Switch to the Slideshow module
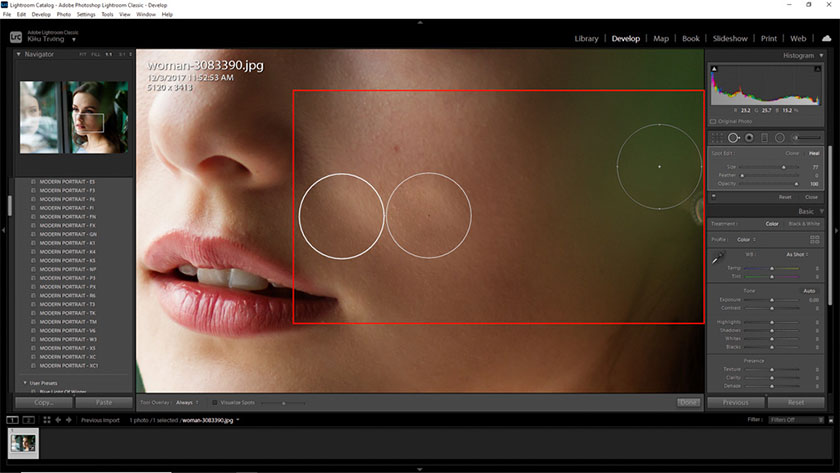 click(x=730, y=39)
